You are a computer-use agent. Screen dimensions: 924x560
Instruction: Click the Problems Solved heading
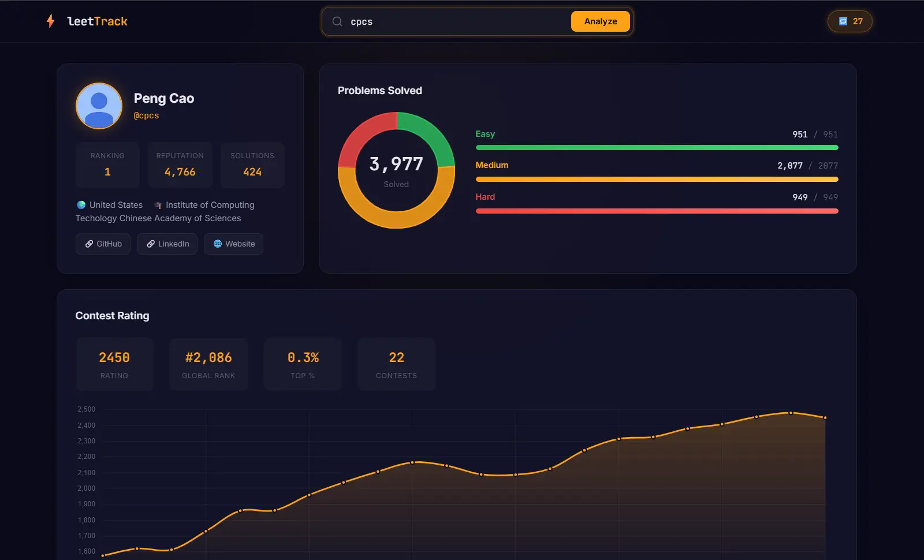point(380,91)
